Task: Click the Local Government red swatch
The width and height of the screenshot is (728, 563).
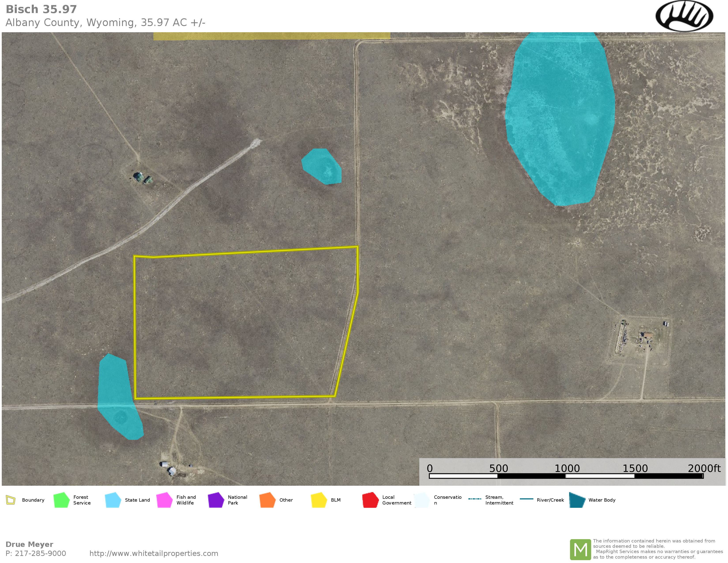Action: point(370,500)
